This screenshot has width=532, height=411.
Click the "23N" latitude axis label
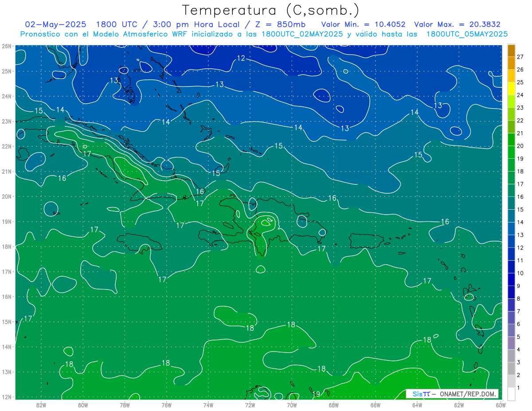point(7,121)
